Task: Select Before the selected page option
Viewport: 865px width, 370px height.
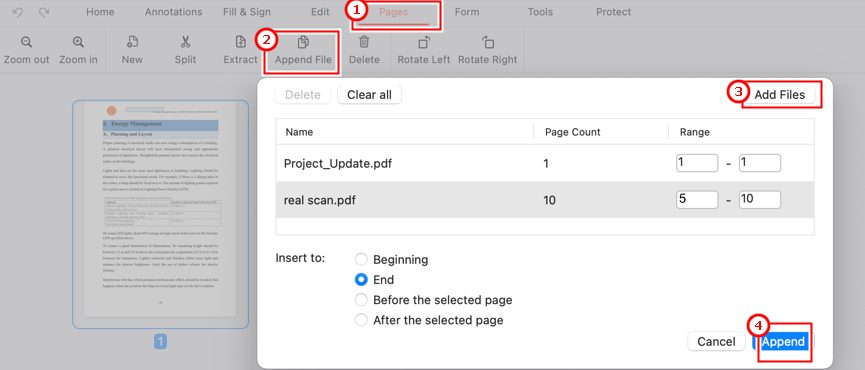Action: [361, 300]
